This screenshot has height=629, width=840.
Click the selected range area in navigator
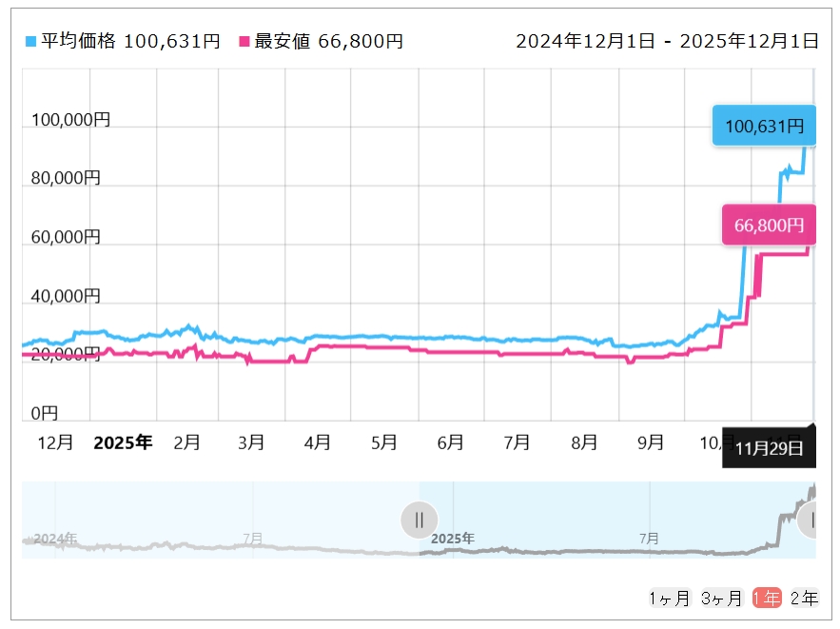pos(609,520)
